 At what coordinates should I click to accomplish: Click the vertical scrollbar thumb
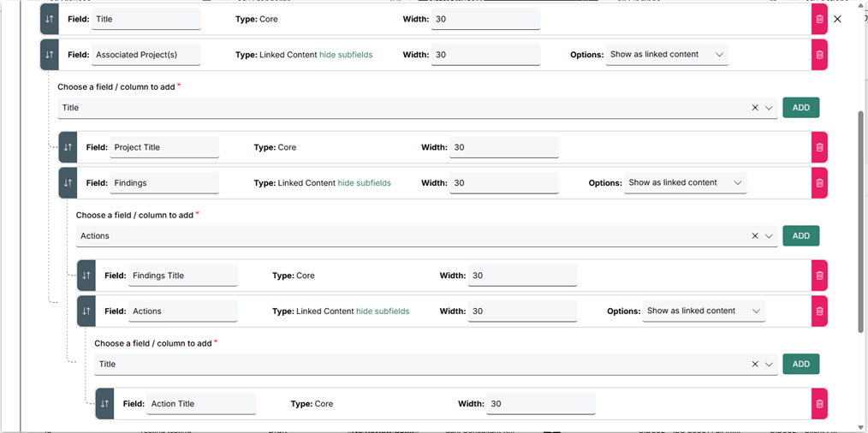pos(861,222)
